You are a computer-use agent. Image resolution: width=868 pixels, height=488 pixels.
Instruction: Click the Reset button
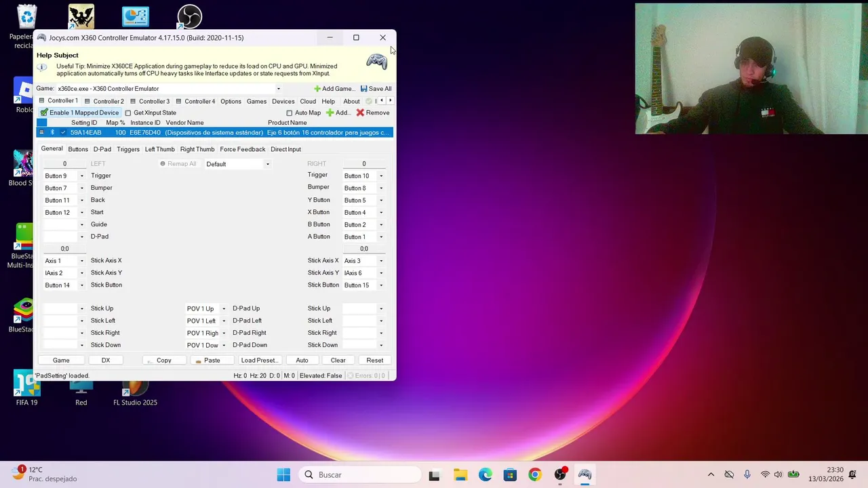tap(374, 361)
